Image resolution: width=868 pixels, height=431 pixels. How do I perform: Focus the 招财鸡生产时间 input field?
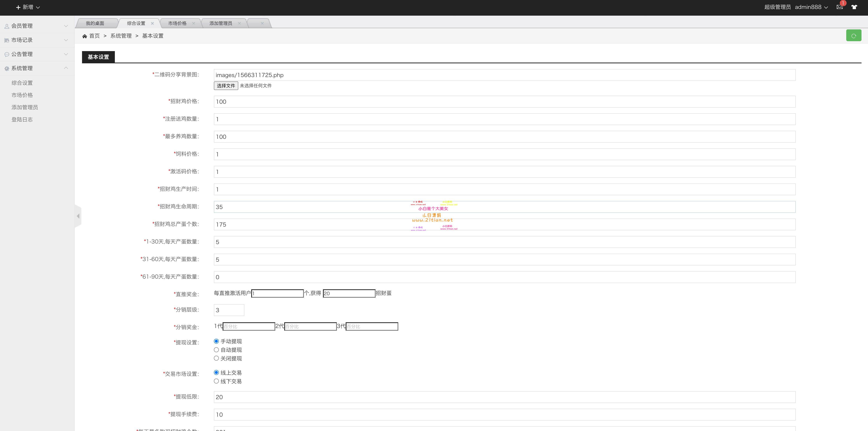click(504, 189)
